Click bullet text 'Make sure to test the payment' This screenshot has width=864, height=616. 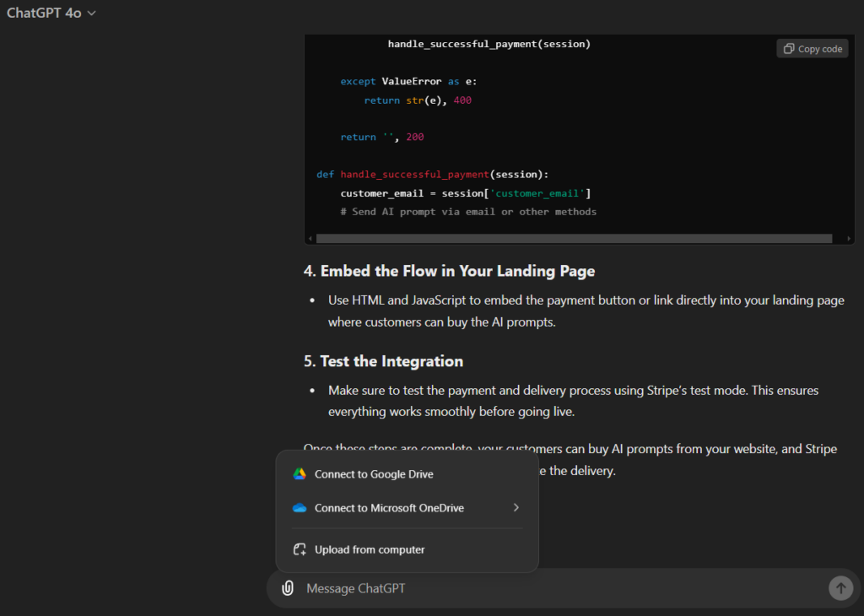click(573, 391)
